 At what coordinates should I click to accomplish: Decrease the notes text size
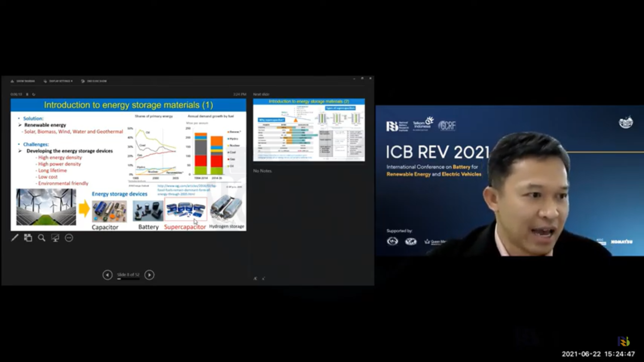coord(263,279)
